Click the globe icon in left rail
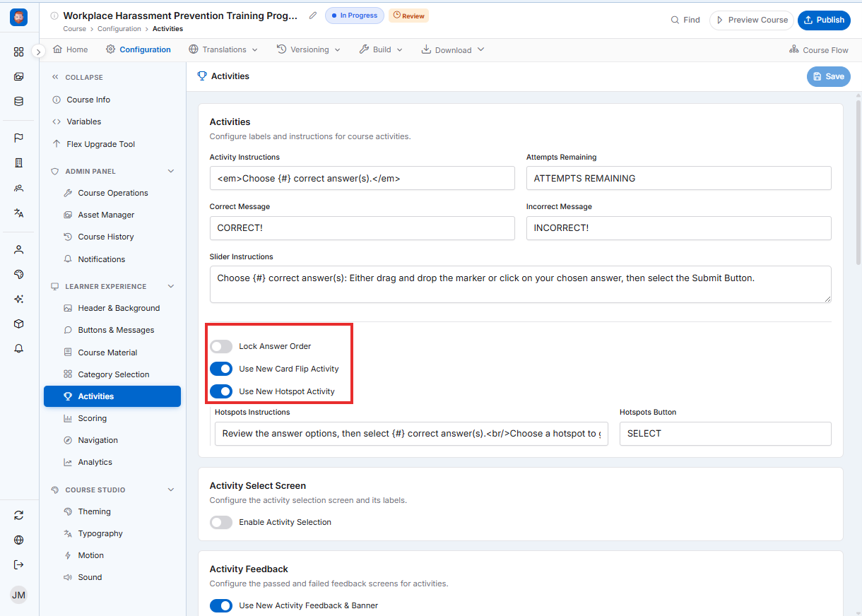The height and width of the screenshot is (616, 862). 19,540
